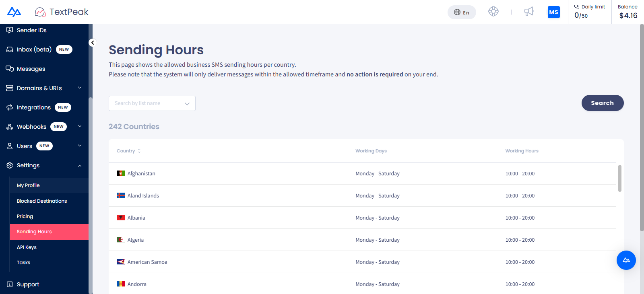Open the Tasks page
This screenshot has height=294, width=644.
click(49, 263)
